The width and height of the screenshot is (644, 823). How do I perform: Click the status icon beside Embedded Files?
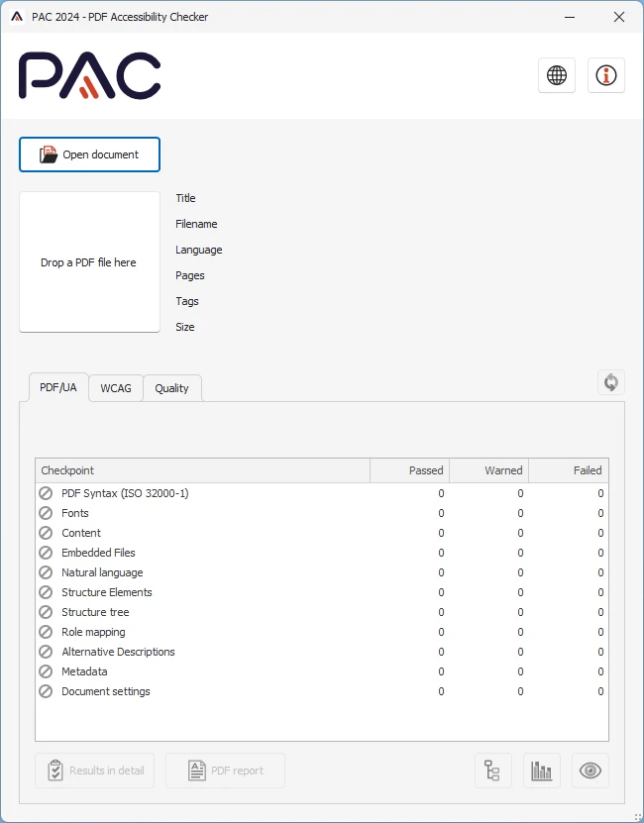pos(46,553)
